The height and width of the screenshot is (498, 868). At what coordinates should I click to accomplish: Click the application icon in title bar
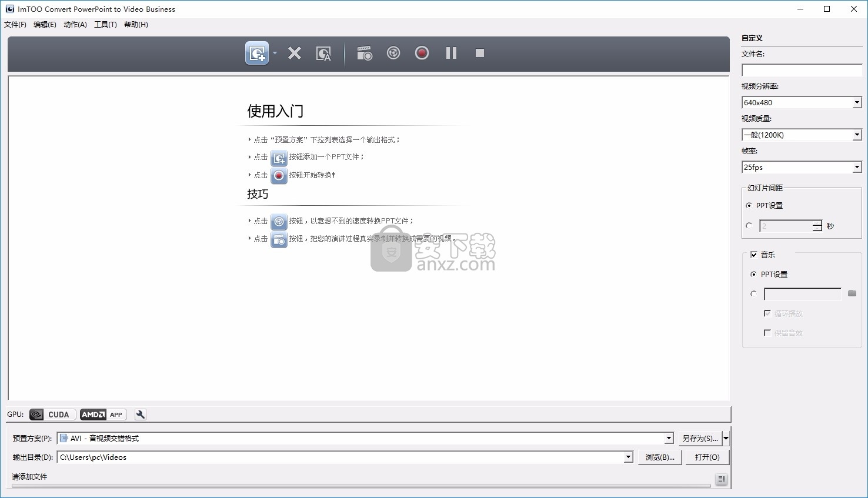tap(9, 9)
